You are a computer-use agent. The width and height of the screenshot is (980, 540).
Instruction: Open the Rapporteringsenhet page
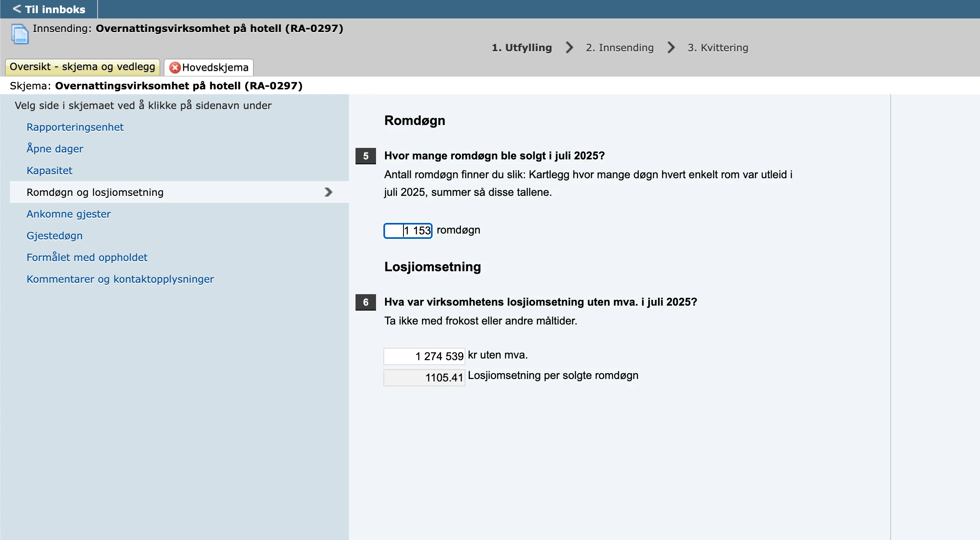[75, 127]
